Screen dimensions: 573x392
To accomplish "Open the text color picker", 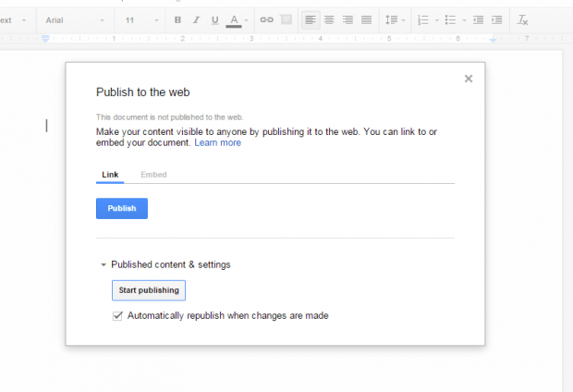I will point(236,19).
